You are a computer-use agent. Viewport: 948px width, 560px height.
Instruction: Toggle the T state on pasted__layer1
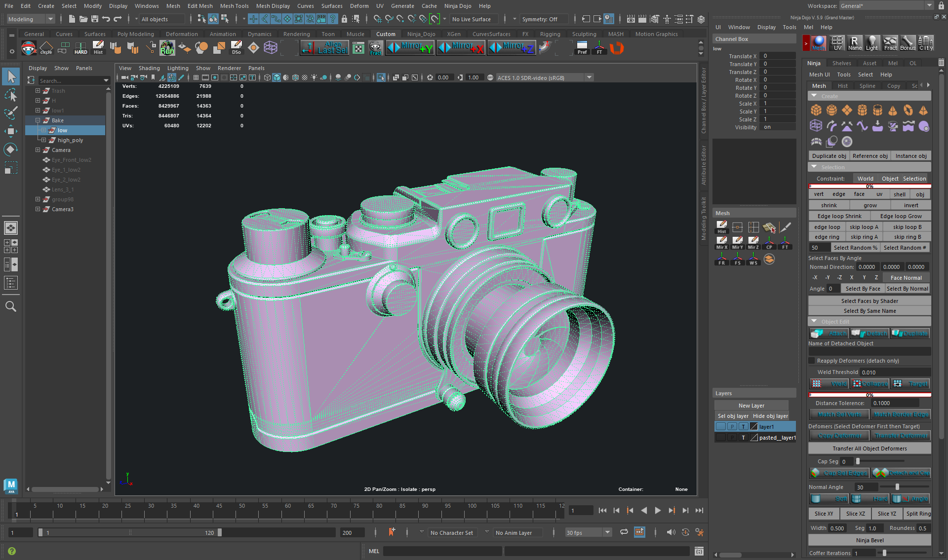point(744,437)
